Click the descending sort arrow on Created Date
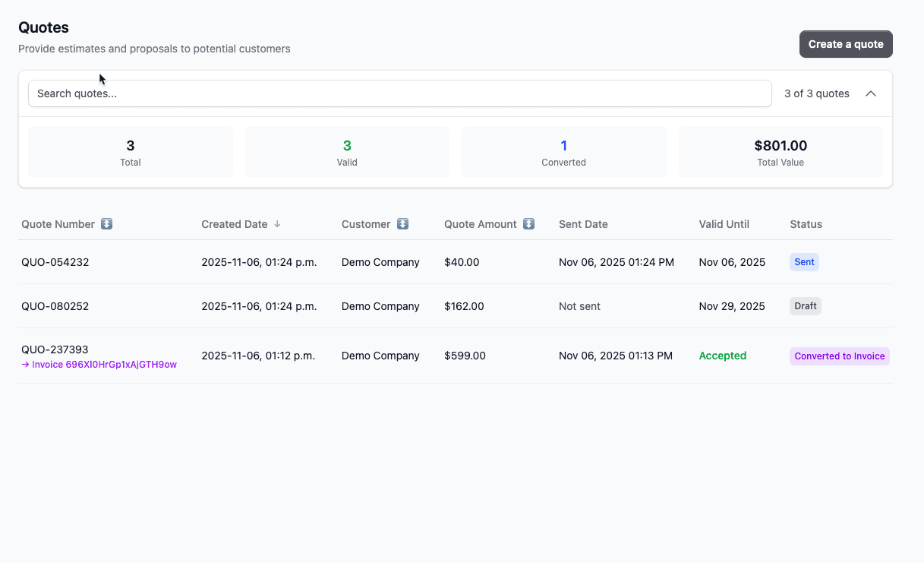The image size is (924, 563). [278, 224]
